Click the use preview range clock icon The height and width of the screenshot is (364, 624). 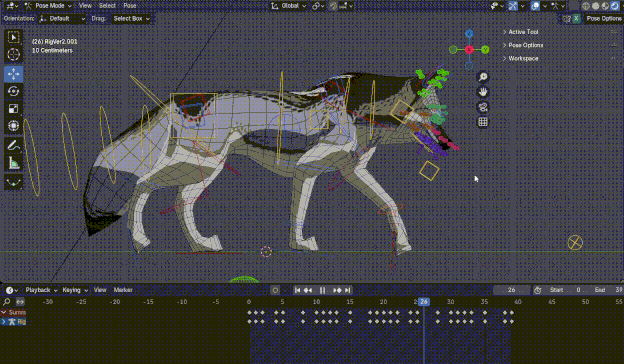[538, 290]
